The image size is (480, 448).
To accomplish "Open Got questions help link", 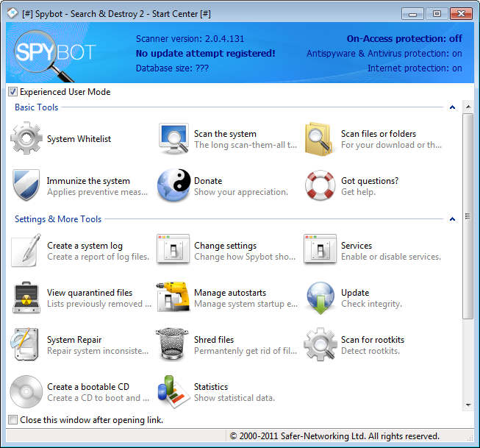I will click(x=370, y=181).
